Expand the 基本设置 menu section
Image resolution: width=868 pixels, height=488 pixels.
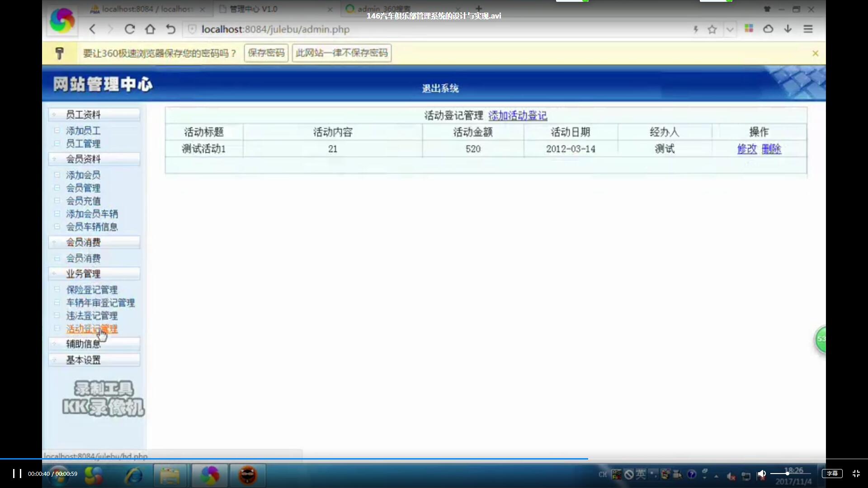(94, 360)
